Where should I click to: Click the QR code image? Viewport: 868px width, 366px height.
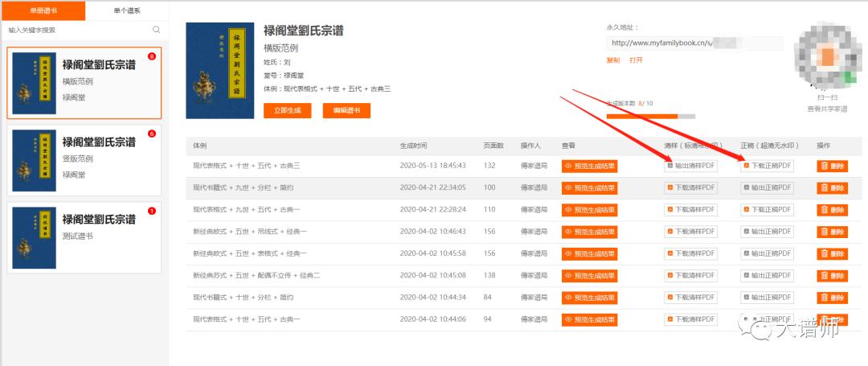(x=827, y=57)
